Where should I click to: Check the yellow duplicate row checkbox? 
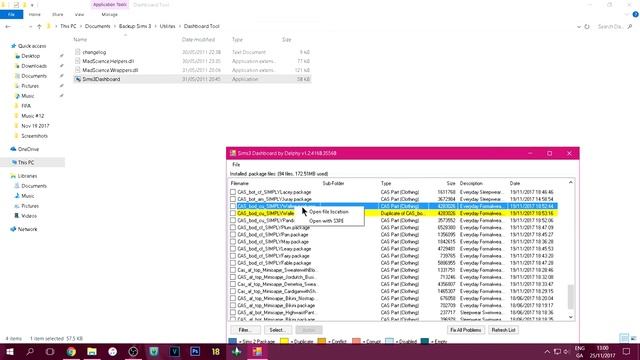pyautogui.click(x=233, y=213)
